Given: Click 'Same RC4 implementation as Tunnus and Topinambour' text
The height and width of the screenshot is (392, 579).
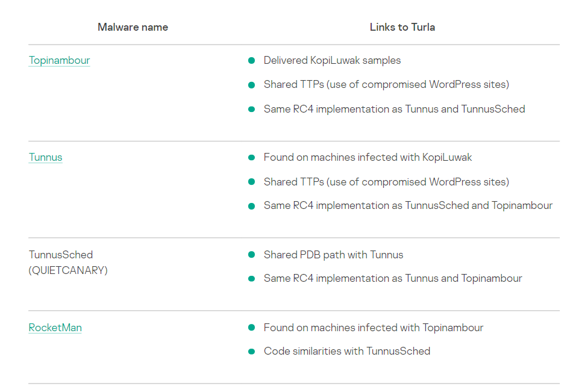Looking at the screenshot, I should click(393, 278).
